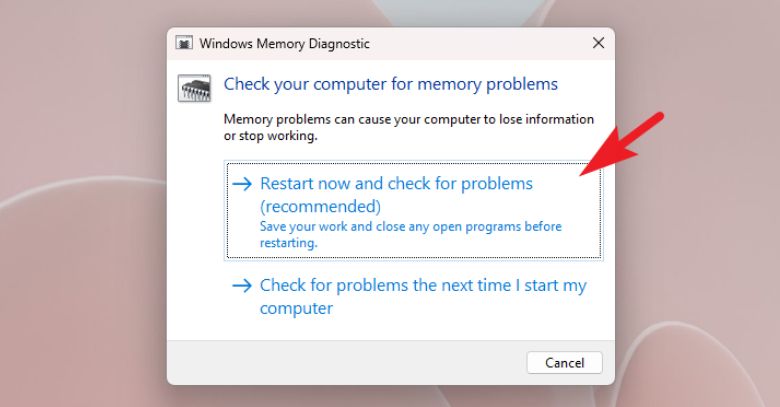Click the word computer ending the second option
The image size is (780, 407).
pyautogui.click(x=296, y=309)
